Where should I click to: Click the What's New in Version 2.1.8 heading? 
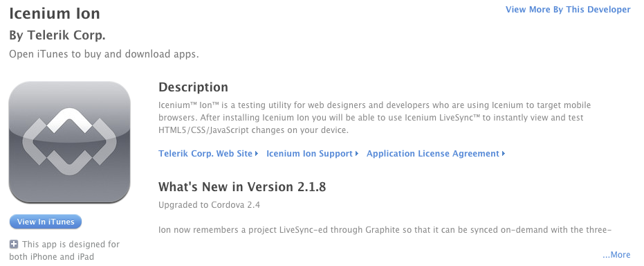[x=242, y=187]
